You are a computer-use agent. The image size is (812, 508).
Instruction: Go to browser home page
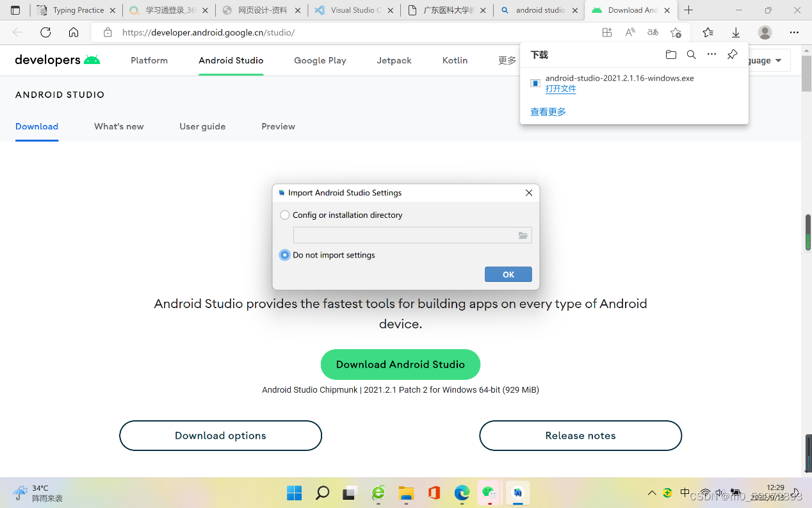[x=74, y=33]
